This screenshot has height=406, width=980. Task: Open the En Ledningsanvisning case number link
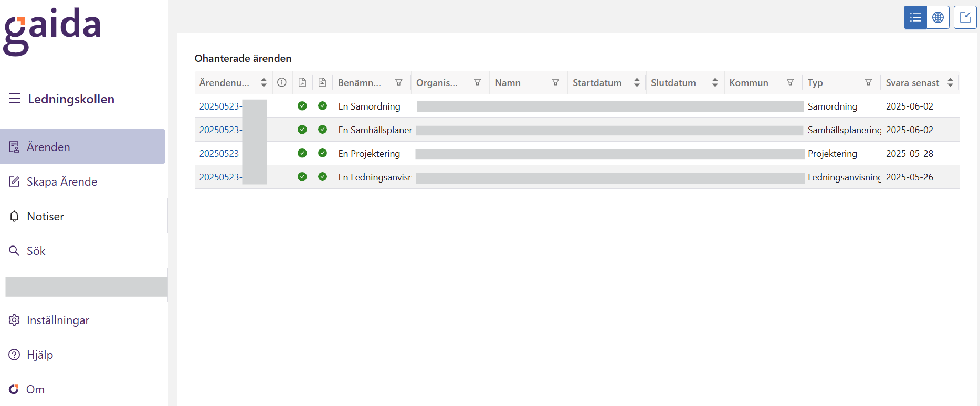[220, 177]
